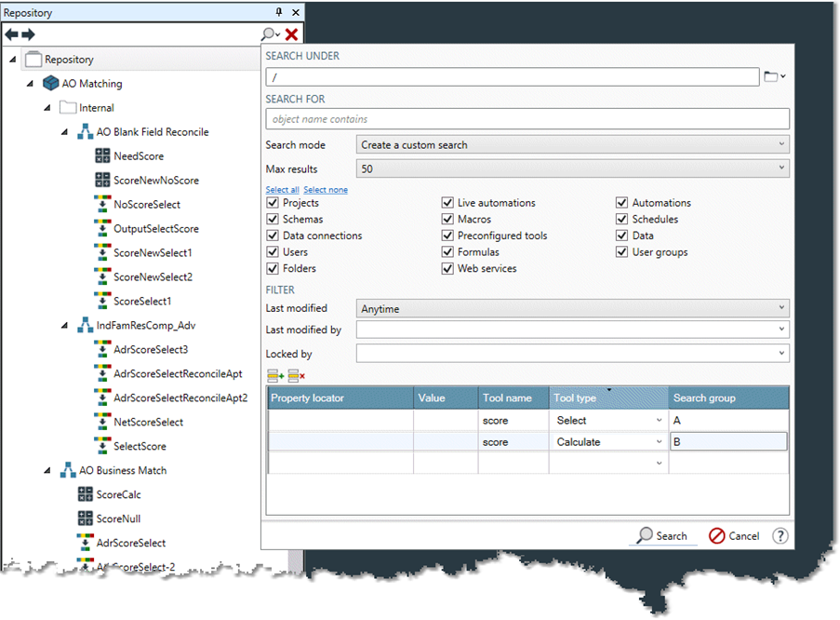Click the magnifier search icon in Repository toolbar
Screen dimensions: 840x620
269,34
